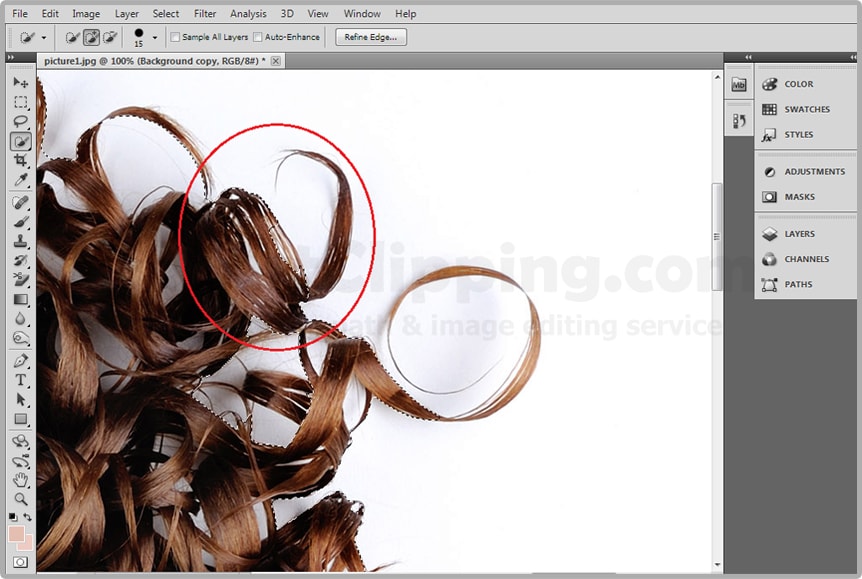The width and height of the screenshot is (862, 579).
Task: Enable the Sample All Layers checkbox
Action: pos(176,38)
